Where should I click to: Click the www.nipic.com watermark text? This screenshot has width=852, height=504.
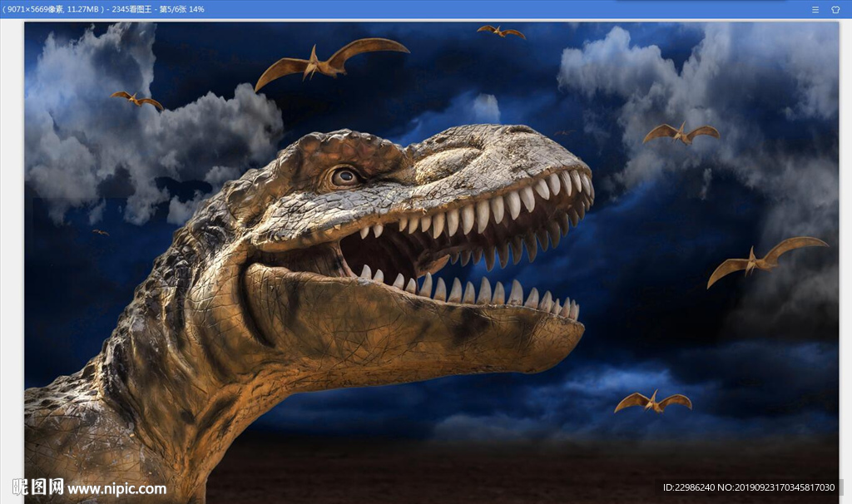click(116, 488)
